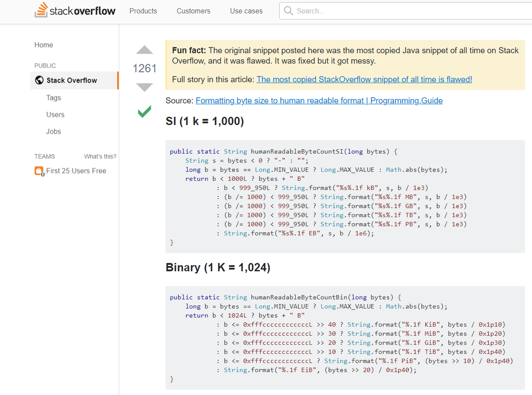The image size is (532, 395).
Task: Open the Programming.Guide source link
Action: (x=319, y=101)
